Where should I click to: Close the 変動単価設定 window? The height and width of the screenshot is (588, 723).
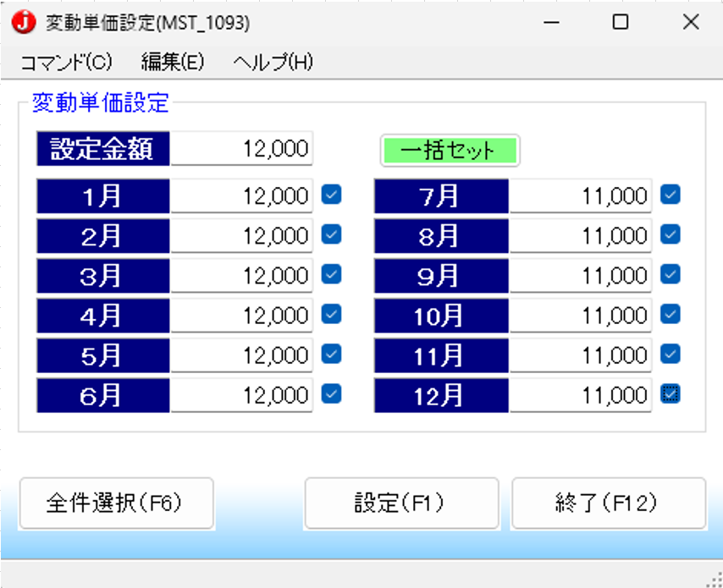[691, 22]
